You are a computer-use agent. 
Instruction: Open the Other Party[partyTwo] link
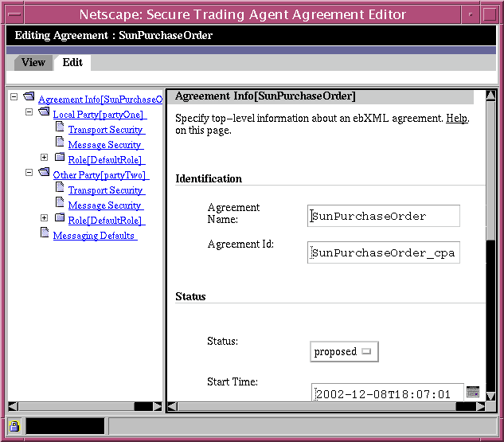pyautogui.click(x=101, y=175)
